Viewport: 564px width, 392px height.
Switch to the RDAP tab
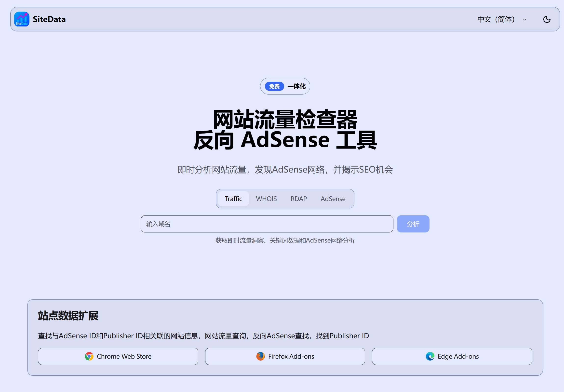(x=299, y=199)
